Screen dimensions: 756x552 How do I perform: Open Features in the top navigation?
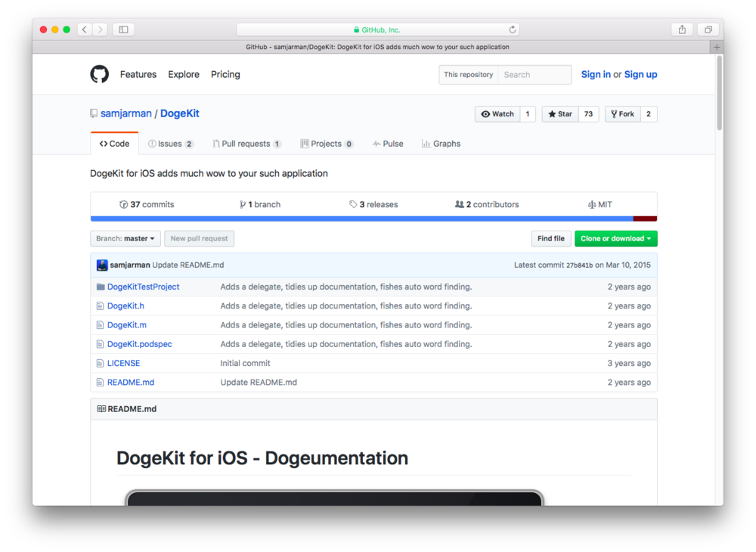coord(138,74)
